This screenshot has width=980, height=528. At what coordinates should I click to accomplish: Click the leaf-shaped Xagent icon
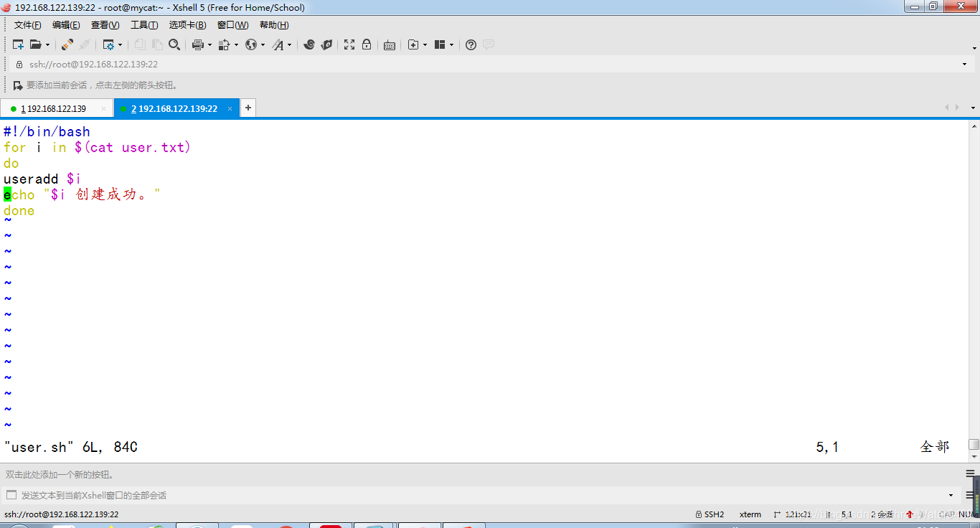tap(326, 44)
